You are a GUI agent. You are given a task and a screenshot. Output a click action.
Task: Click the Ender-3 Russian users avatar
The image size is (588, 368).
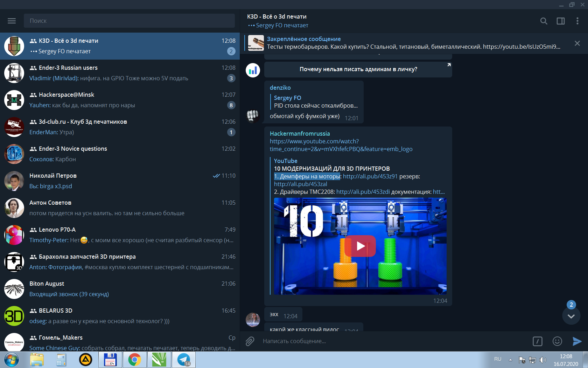tap(14, 73)
